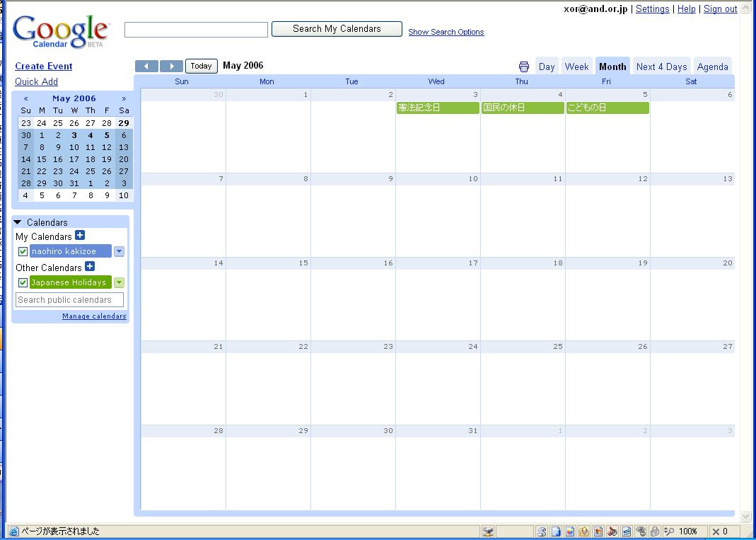The image size is (756, 540).
Task: Advance to next month with the right arrow
Action: click(171, 66)
